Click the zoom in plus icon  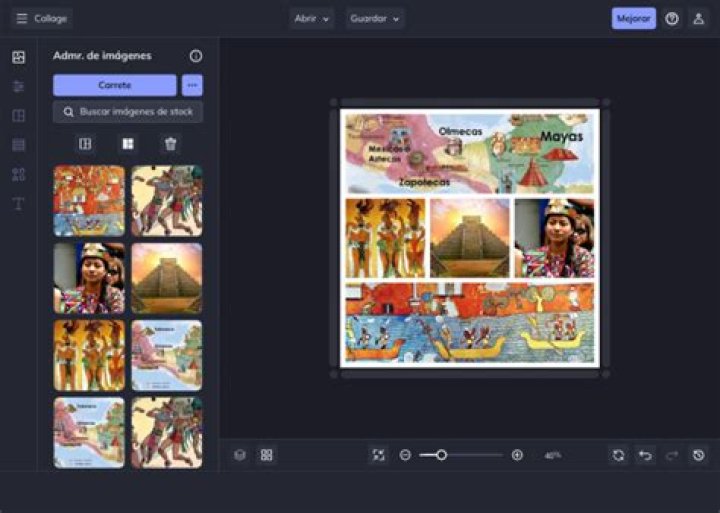point(517,455)
